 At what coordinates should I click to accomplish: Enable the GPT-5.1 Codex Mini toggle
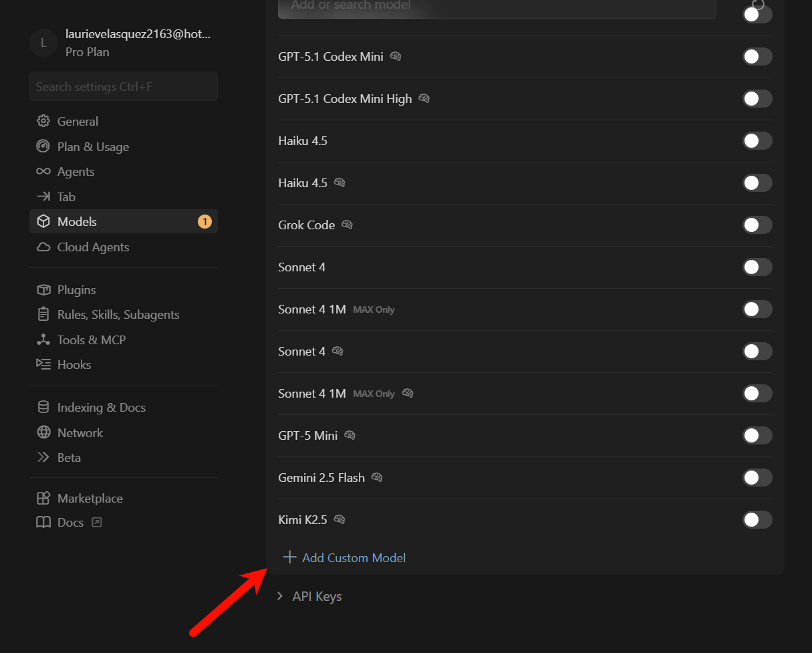pyautogui.click(x=757, y=57)
